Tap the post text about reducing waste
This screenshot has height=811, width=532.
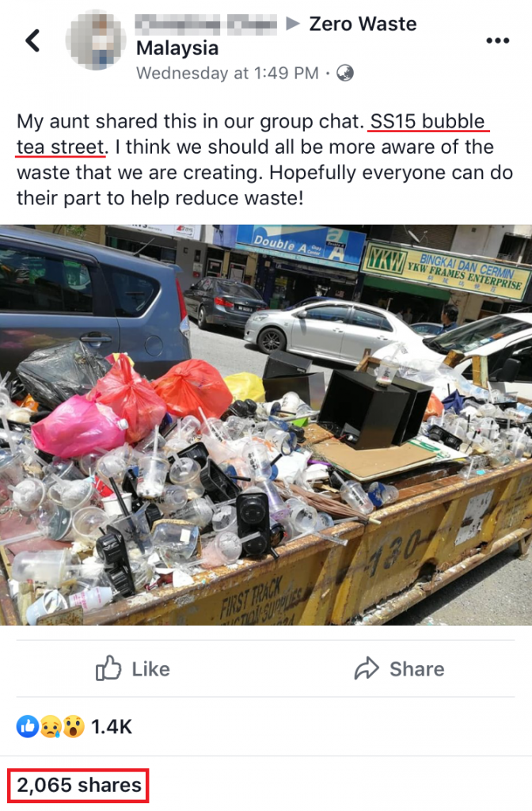click(264, 160)
